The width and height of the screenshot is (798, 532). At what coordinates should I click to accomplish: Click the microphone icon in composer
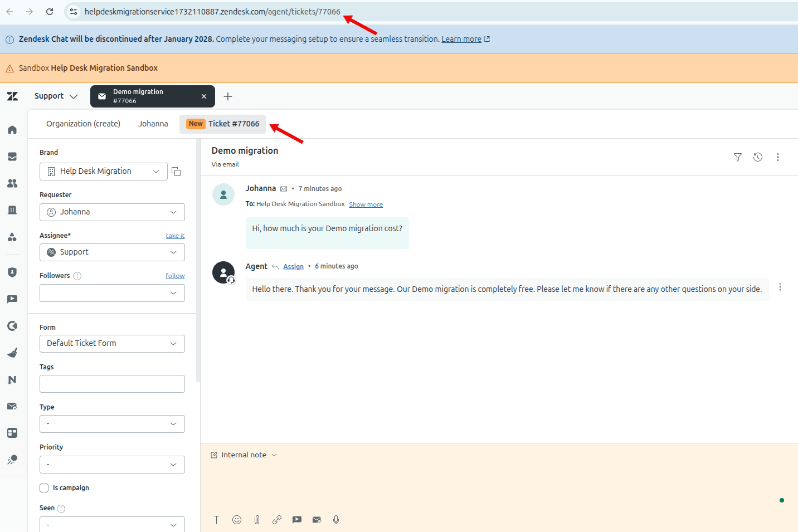point(336,520)
